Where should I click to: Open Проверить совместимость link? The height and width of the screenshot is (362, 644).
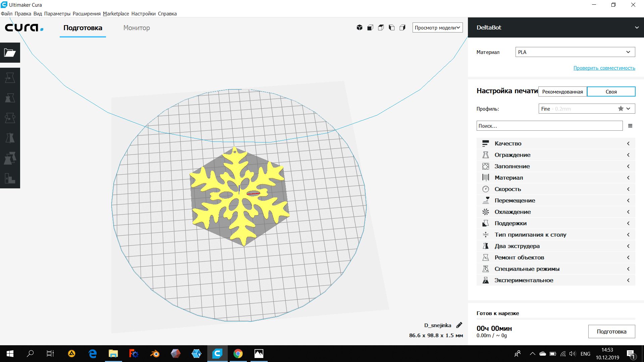[604, 68]
